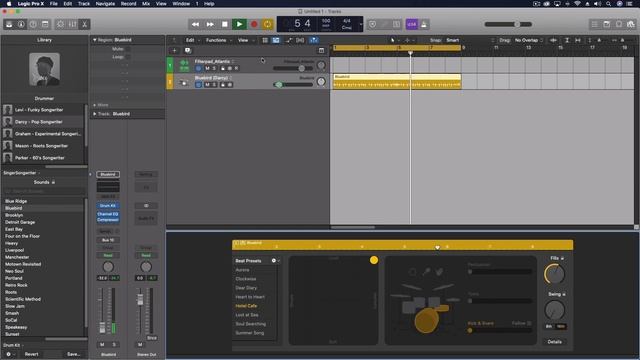Click Revert button in Library

[31, 354]
